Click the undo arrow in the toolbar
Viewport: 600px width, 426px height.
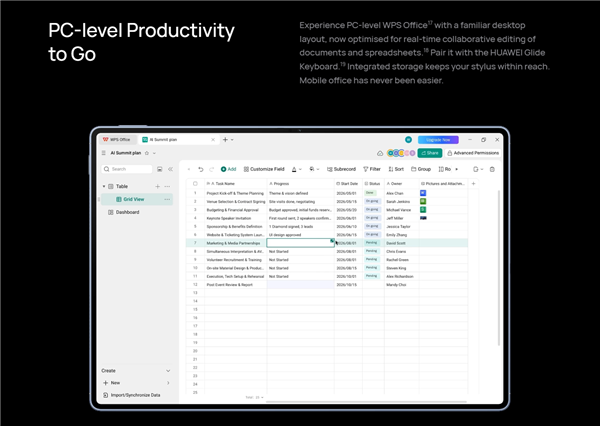click(201, 169)
